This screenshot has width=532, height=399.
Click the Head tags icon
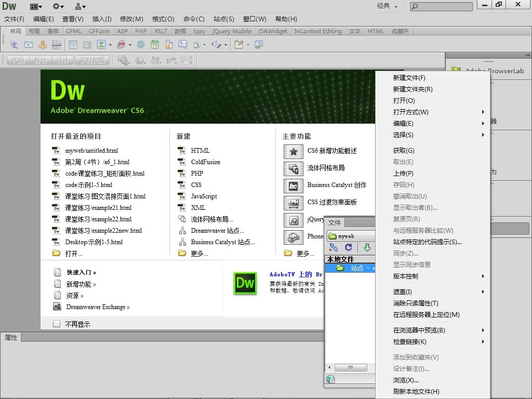197,44
